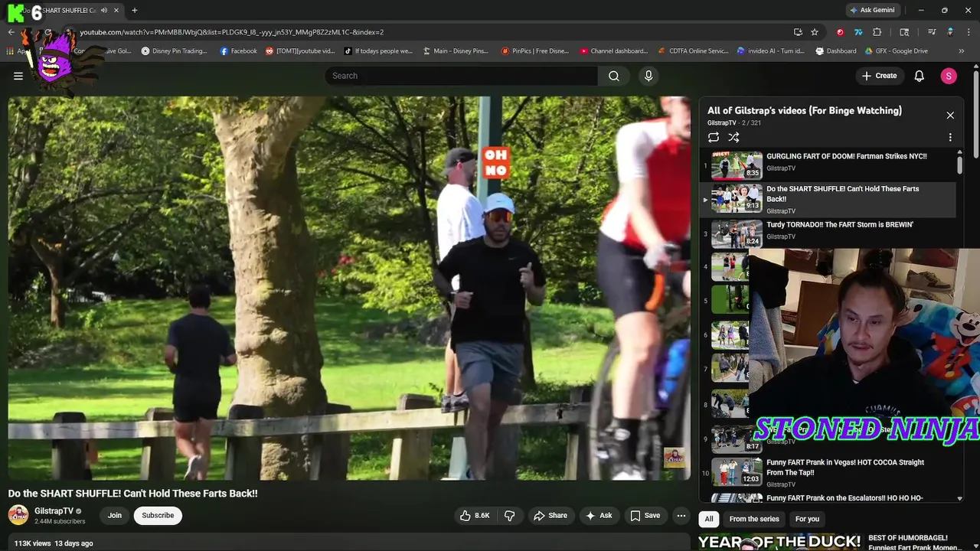Image resolution: width=980 pixels, height=551 pixels.
Task: Go back with the browser back arrow
Action: coord(11,32)
